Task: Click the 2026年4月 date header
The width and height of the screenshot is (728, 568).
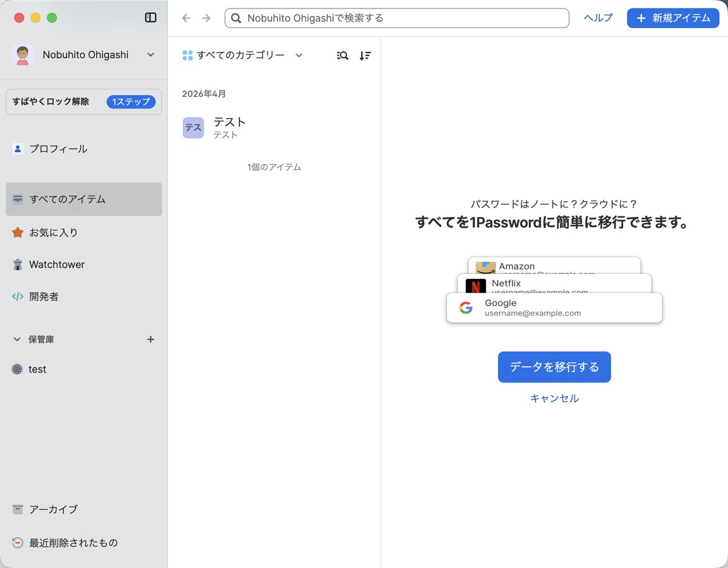Action: click(x=204, y=94)
